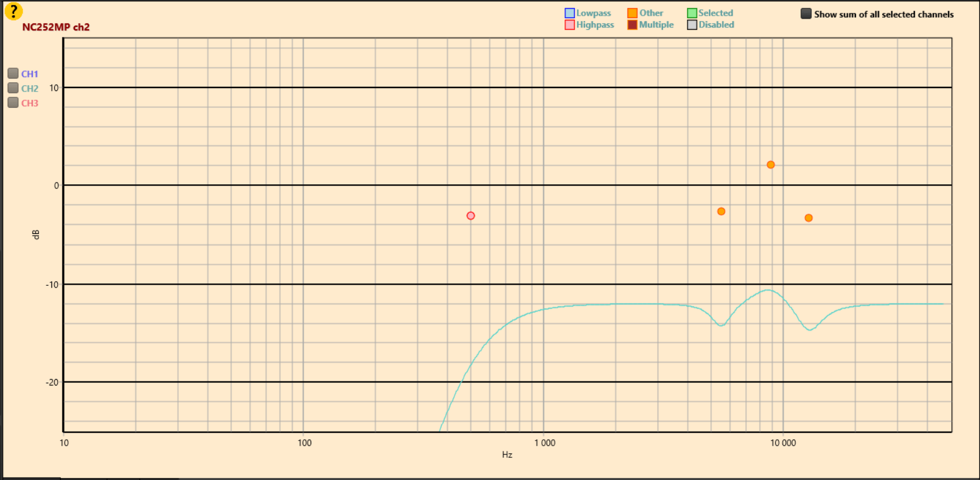Screen dimensions: 980x480
Task: Click the CH1 channel label text
Action: point(30,74)
